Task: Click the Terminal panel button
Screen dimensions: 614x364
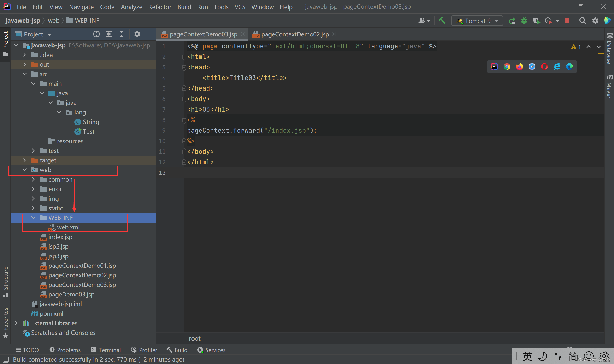Action: (106, 350)
